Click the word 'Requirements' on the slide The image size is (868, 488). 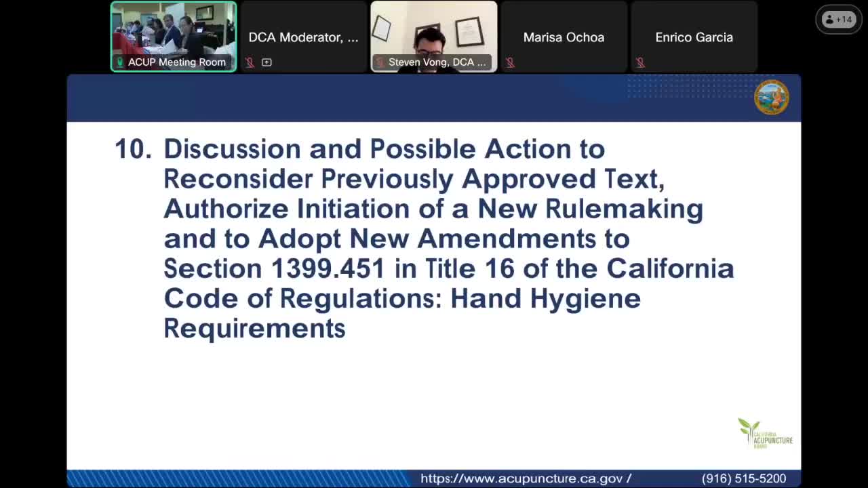255,328
